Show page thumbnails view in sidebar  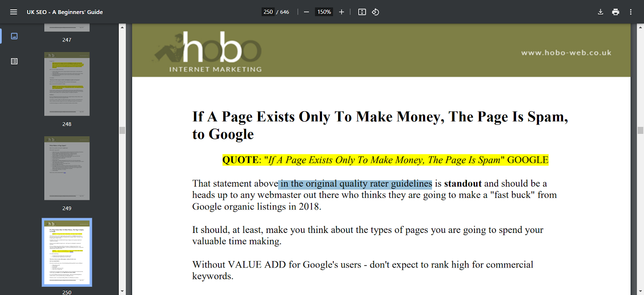pos(14,36)
